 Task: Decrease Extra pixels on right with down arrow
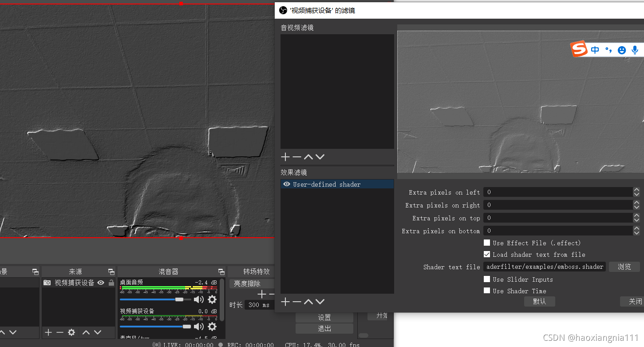[636, 207]
